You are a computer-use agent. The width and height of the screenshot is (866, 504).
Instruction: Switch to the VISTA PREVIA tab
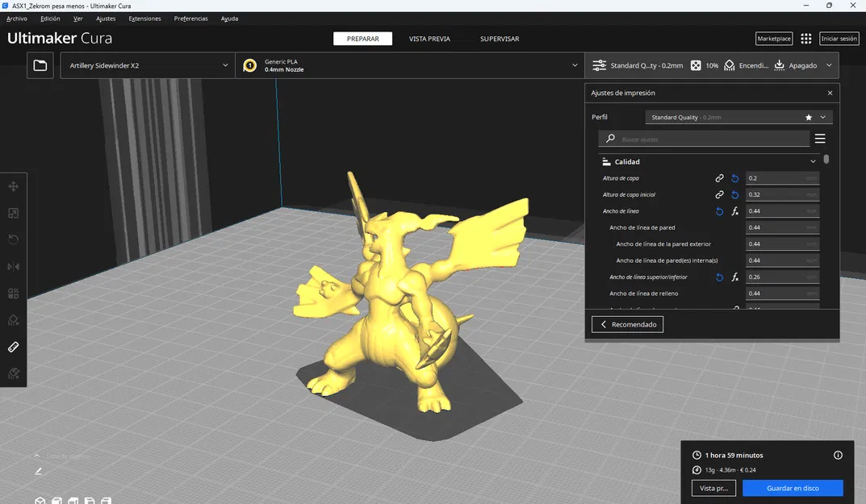pos(429,38)
